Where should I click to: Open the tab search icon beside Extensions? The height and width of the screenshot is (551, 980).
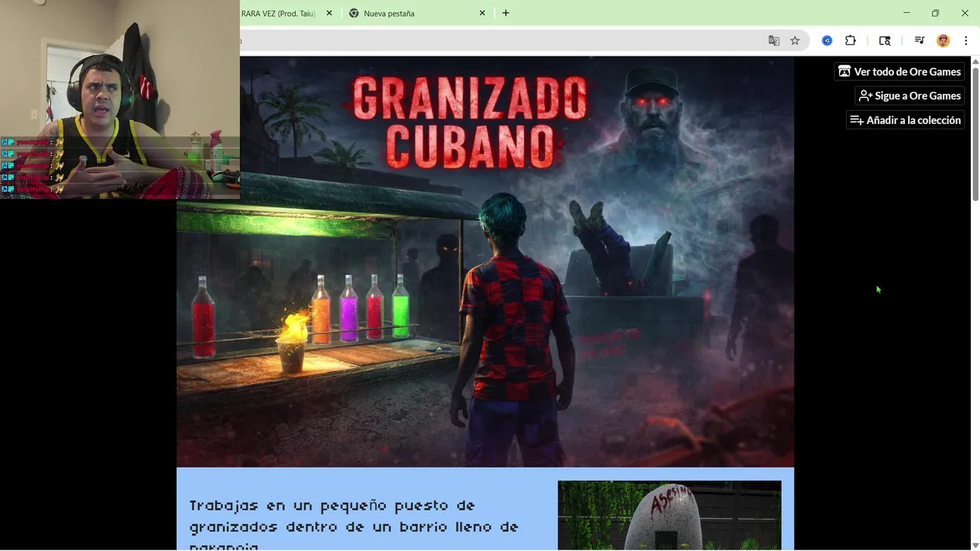pos(884,41)
